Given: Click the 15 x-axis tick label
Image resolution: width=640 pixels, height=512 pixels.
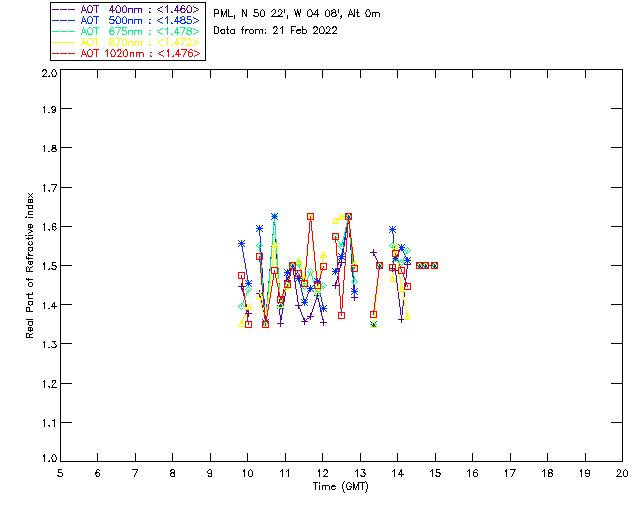Looking at the screenshot, I should 435,473.
